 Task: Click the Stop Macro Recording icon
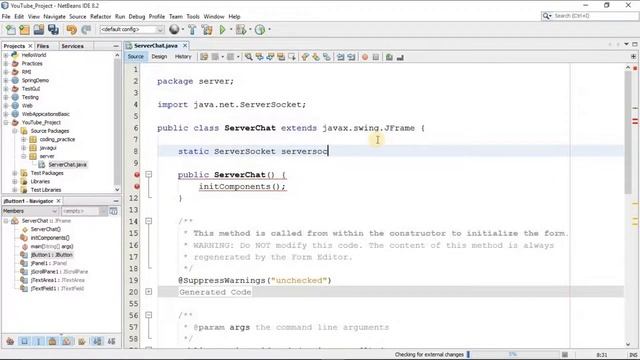(376, 57)
